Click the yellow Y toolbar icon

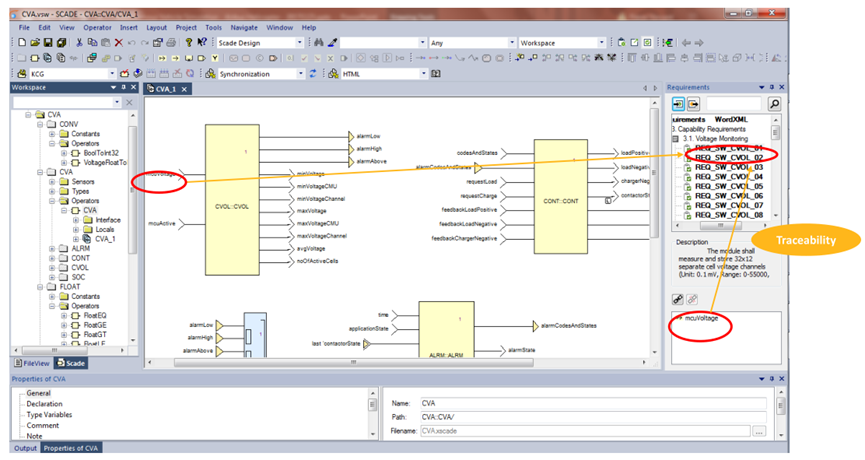coord(215,58)
